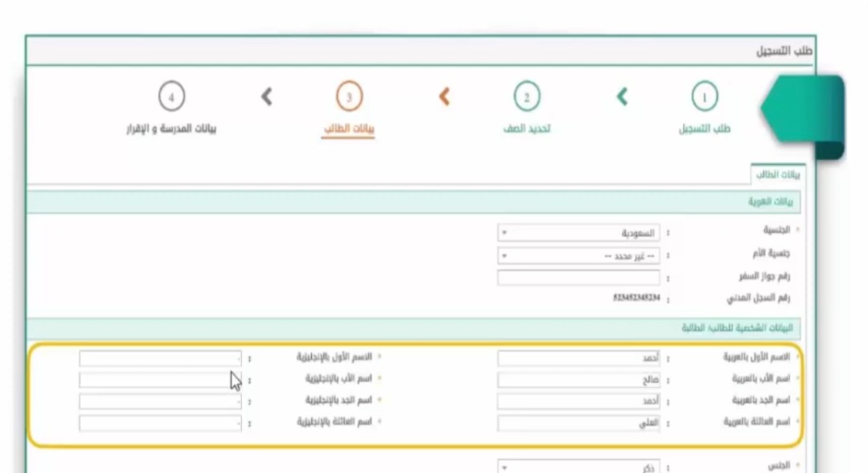Open the الجنس dropdown showing ذكر
The width and height of the screenshot is (868, 473).
click(x=579, y=467)
